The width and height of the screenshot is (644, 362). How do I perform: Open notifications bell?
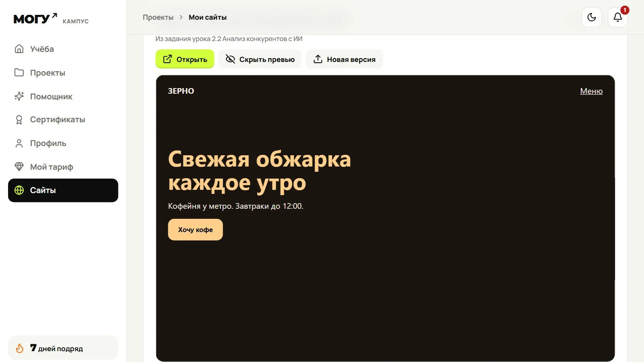(617, 17)
